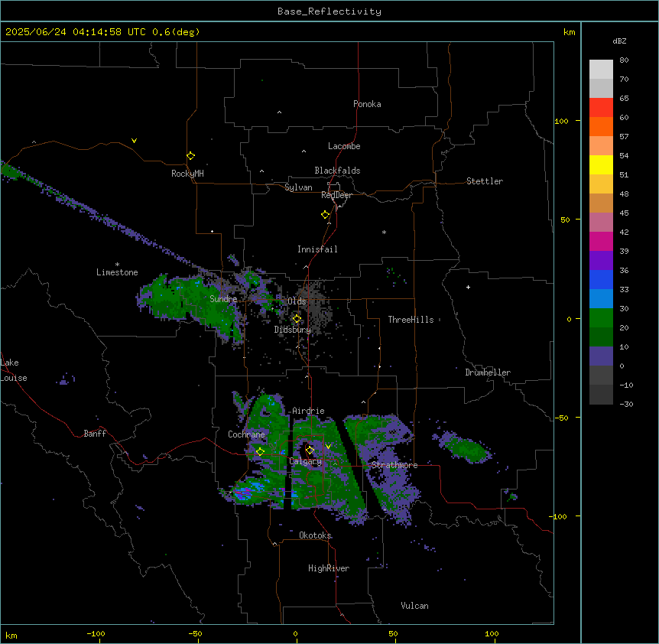Select the Didsbury label
The height and width of the screenshot is (644, 659).
coord(293,330)
